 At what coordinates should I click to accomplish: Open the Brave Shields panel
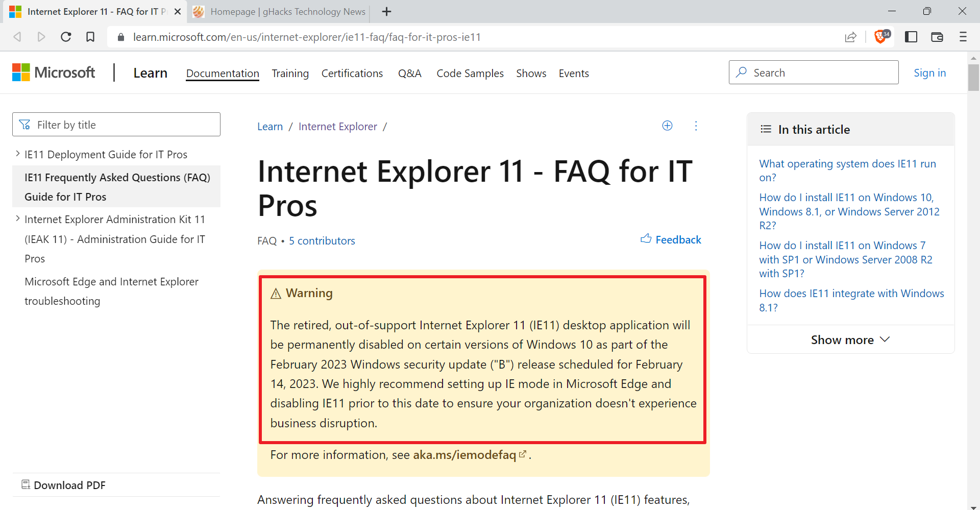880,37
